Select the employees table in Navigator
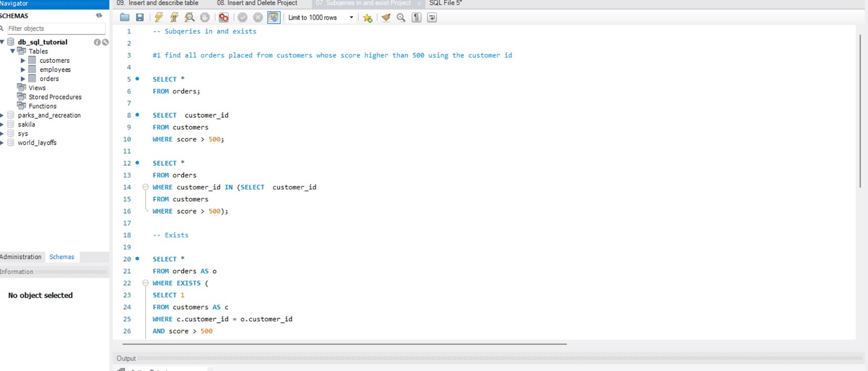The image size is (868, 371). pyautogui.click(x=55, y=70)
